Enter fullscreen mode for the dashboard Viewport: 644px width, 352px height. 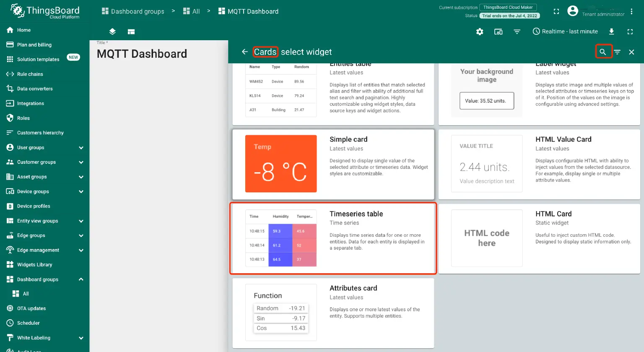coord(630,31)
